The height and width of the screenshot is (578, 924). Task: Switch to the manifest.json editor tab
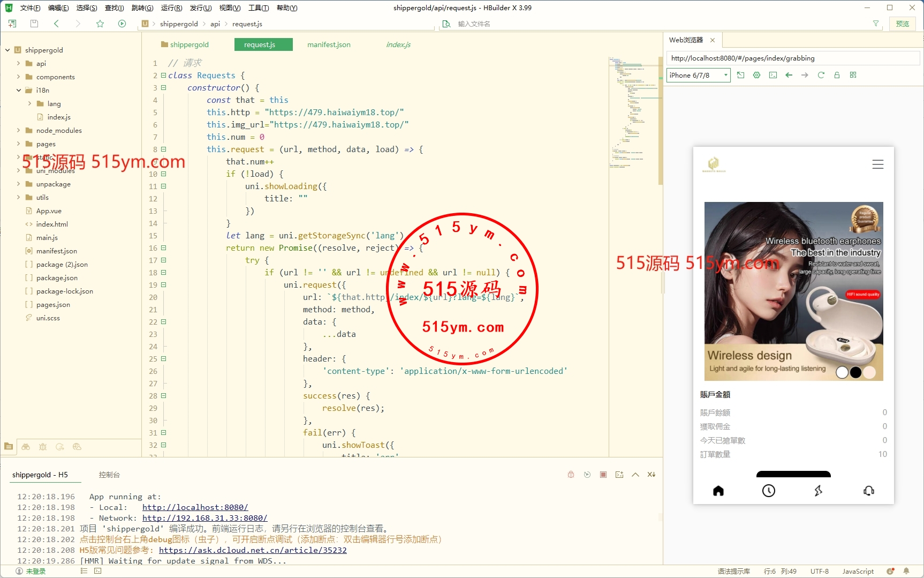(329, 44)
